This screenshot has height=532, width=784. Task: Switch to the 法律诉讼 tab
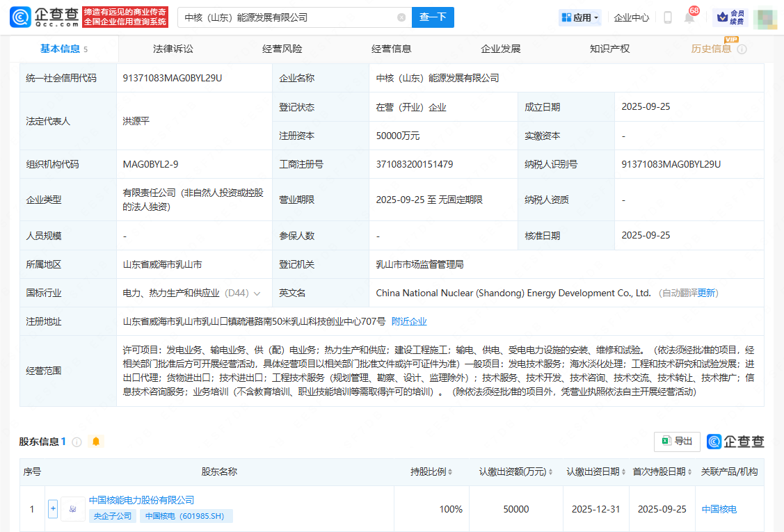click(x=173, y=49)
